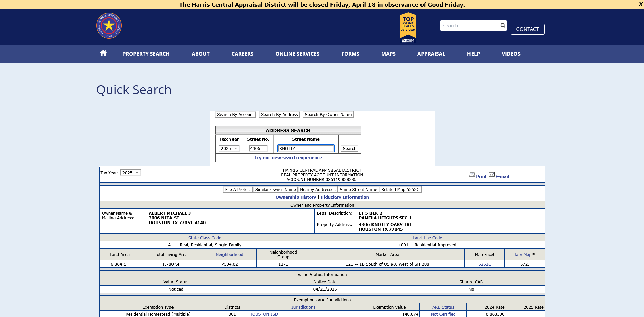Open the Not Certified link
This screenshot has height=317, width=644.
[443, 314]
